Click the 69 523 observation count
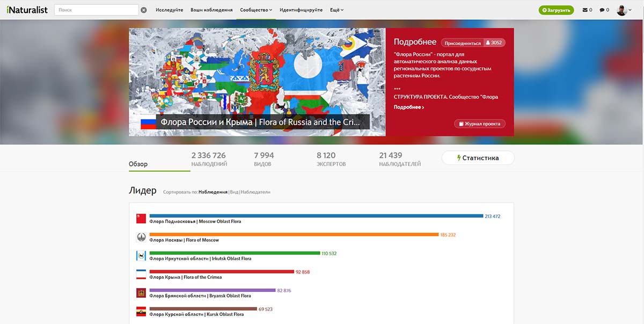 coord(266,309)
